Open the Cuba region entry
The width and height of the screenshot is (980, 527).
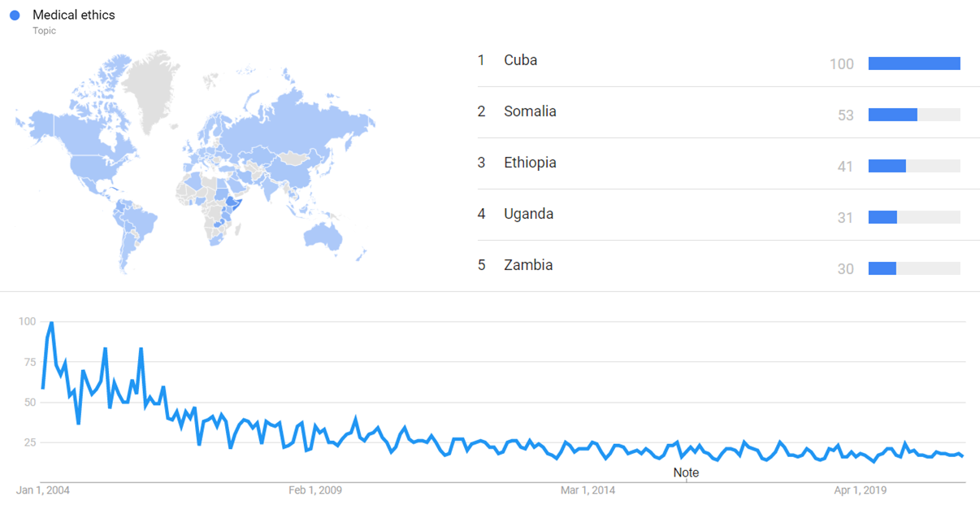tap(520, 60)
